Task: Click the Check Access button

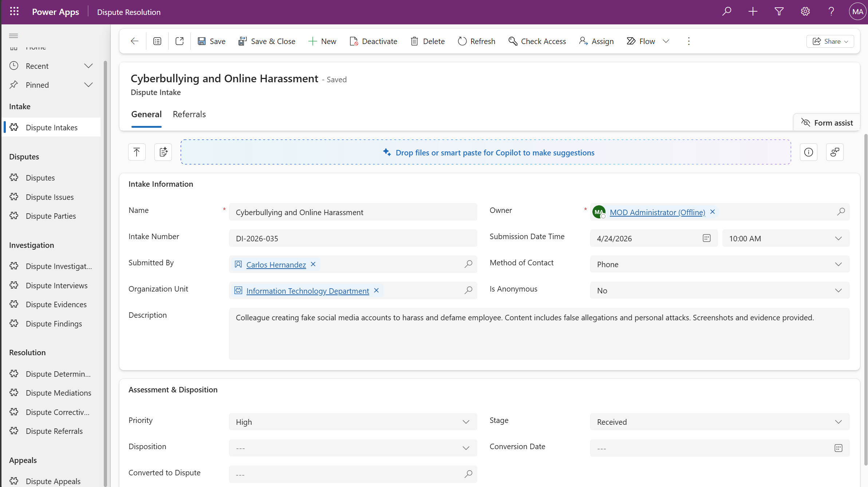Action: 537,41
